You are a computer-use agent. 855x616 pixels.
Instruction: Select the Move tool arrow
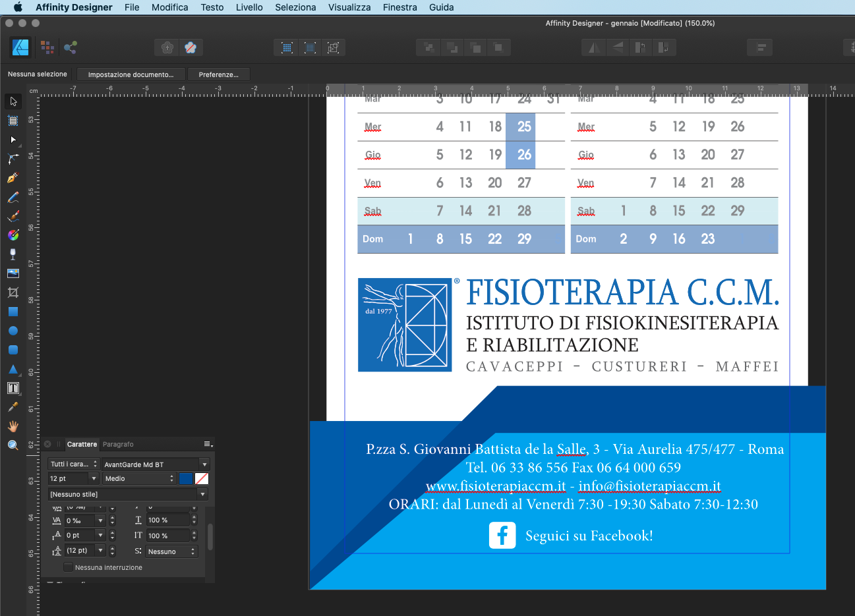click(x=13, y=101)
